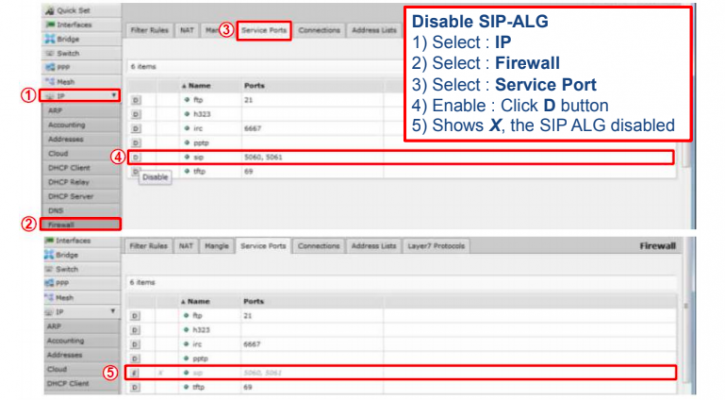The image size is (725, 400).
Task: Collapse the IP menu arrow in the lower sidebar
Action: tap(113, 312)
